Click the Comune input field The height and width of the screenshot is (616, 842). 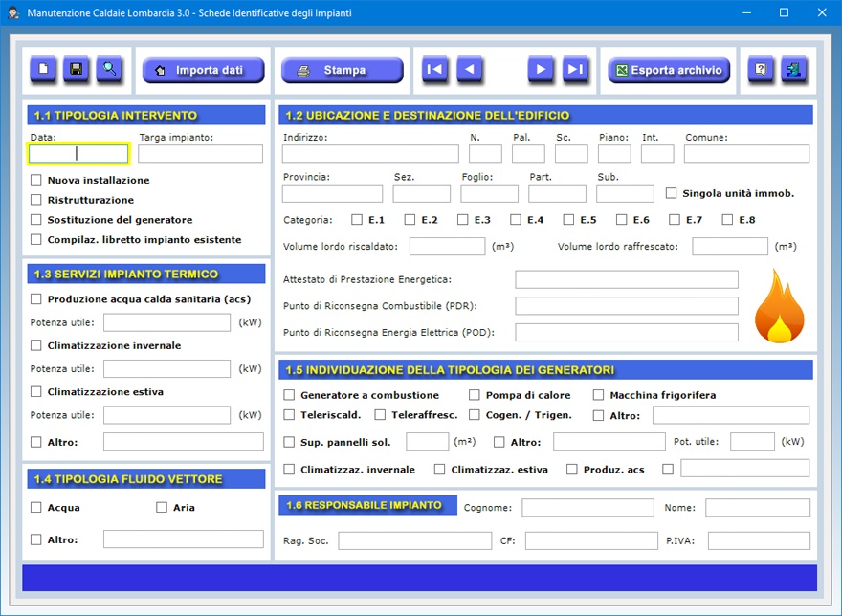(746, 154)
